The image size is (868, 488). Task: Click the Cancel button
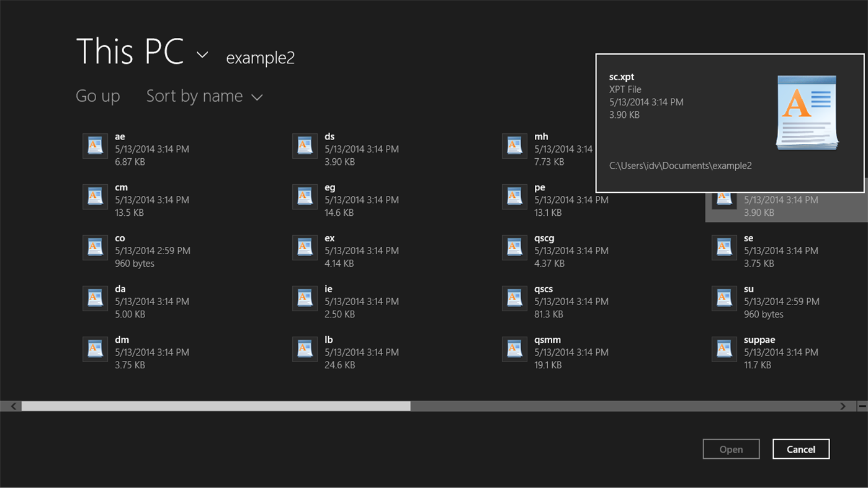[x=800, y=449]
